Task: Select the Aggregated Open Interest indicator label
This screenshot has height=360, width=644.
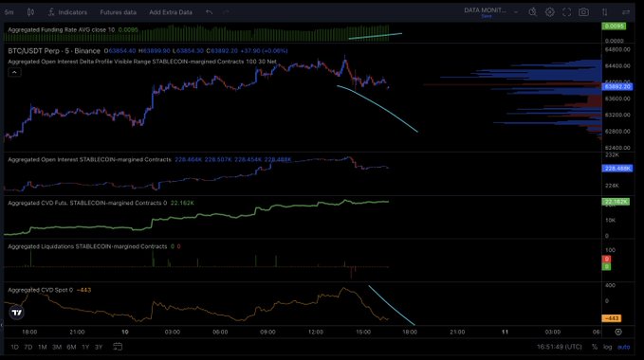Action: (x=89, y=159)
